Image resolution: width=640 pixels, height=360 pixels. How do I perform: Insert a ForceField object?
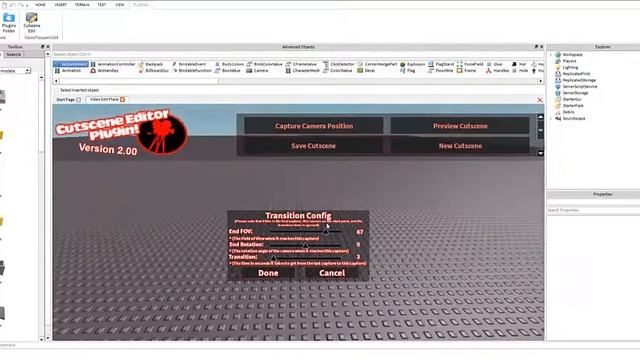tap(470, 64)
